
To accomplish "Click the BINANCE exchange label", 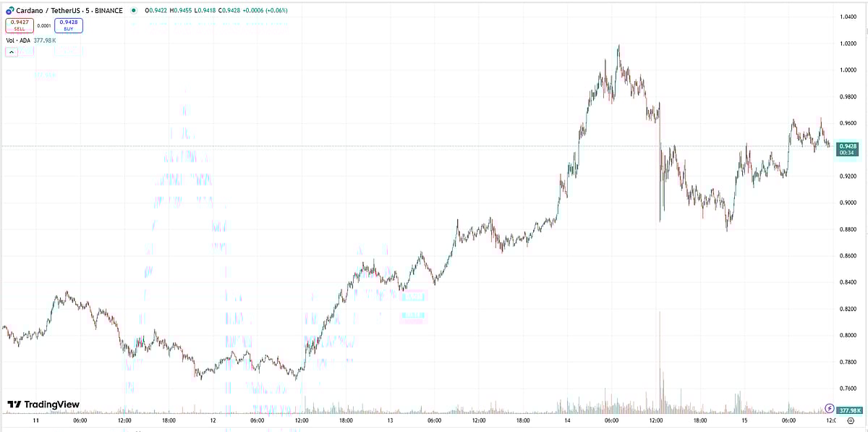I will [x=107, y=9].
